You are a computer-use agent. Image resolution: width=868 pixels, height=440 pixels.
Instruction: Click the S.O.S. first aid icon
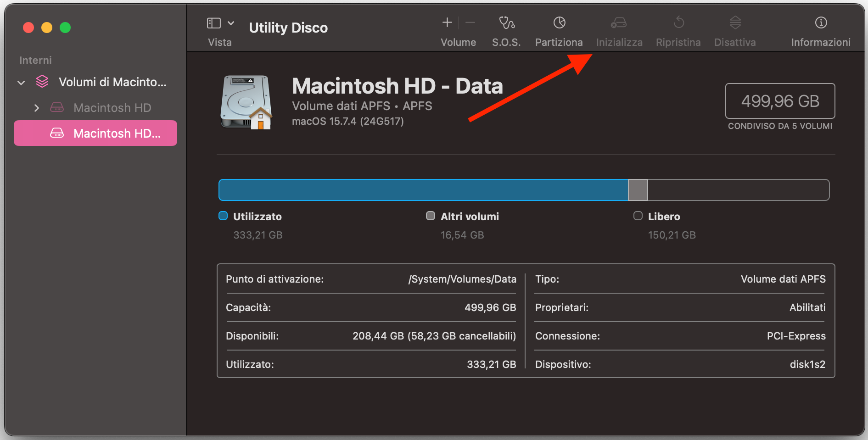click(506, 22)
